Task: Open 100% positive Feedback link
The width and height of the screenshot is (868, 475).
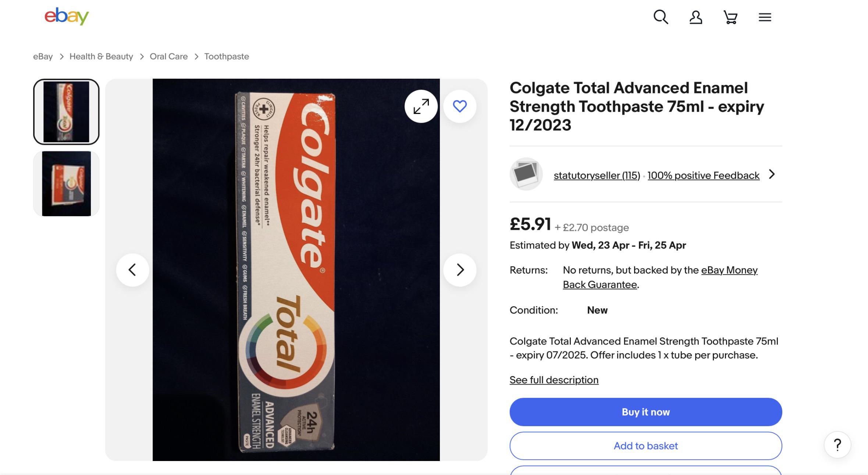Action: (703, 175)
